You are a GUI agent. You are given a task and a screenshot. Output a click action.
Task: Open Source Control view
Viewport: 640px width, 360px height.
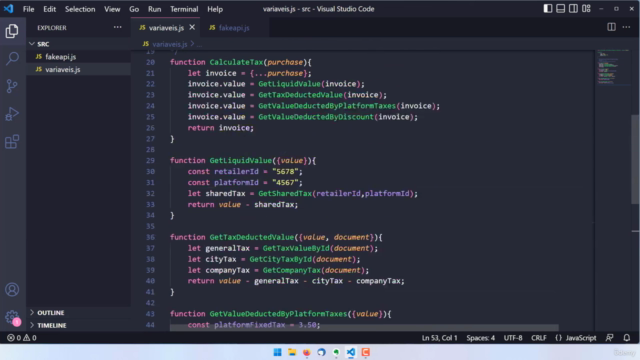(x=12, y=86)
